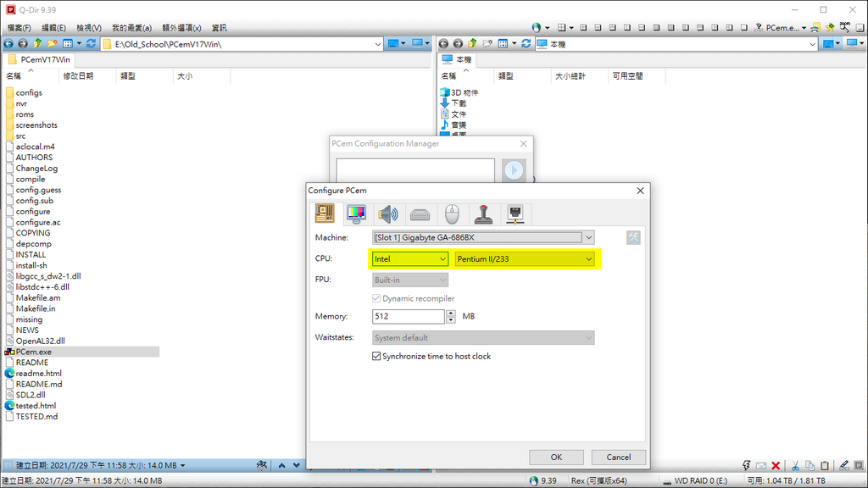Click OK in Configure PCem dialog
This screenshot has width=868, height=488.
556,457
